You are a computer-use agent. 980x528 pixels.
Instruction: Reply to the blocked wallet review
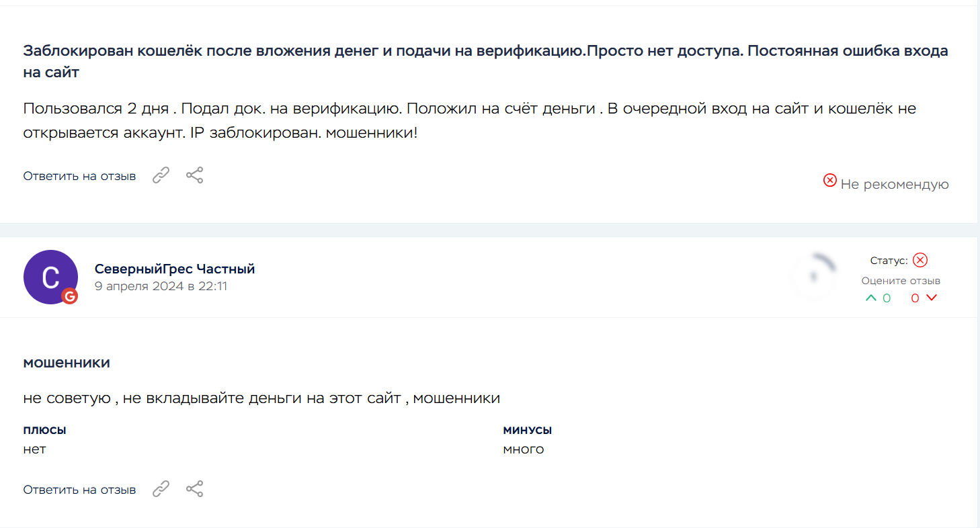click(79, 177)
